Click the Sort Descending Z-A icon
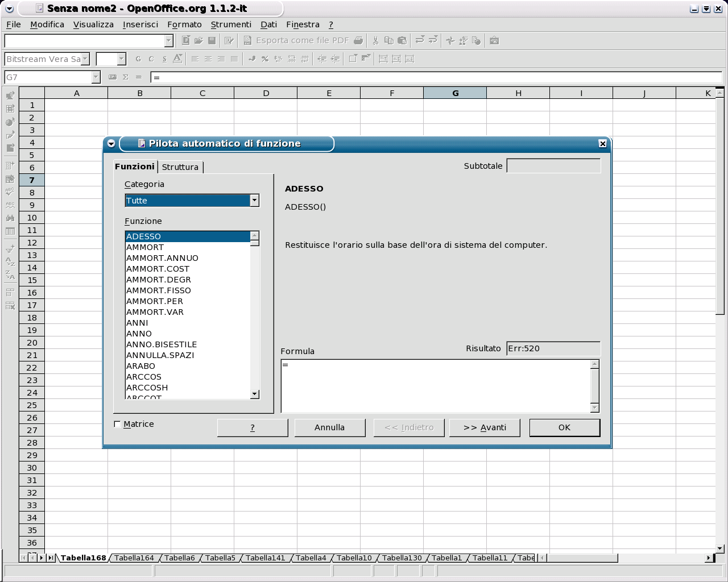 click(x=10, y=275)
